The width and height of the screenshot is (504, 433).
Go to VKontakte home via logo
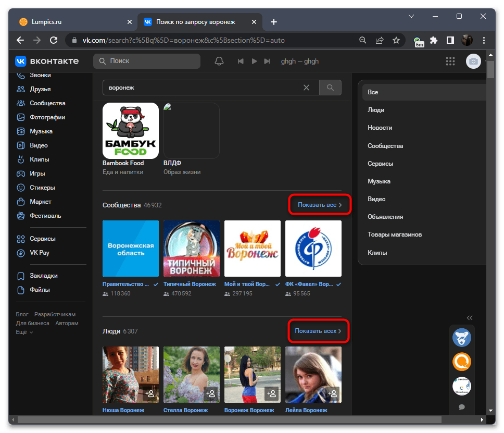[47, 61]
